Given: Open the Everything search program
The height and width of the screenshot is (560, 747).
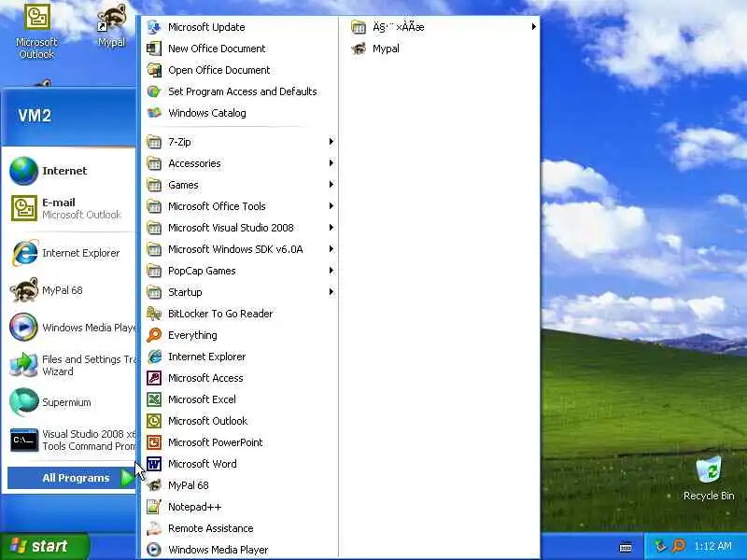Looking at the screenshot, I should tap(240, 335).
